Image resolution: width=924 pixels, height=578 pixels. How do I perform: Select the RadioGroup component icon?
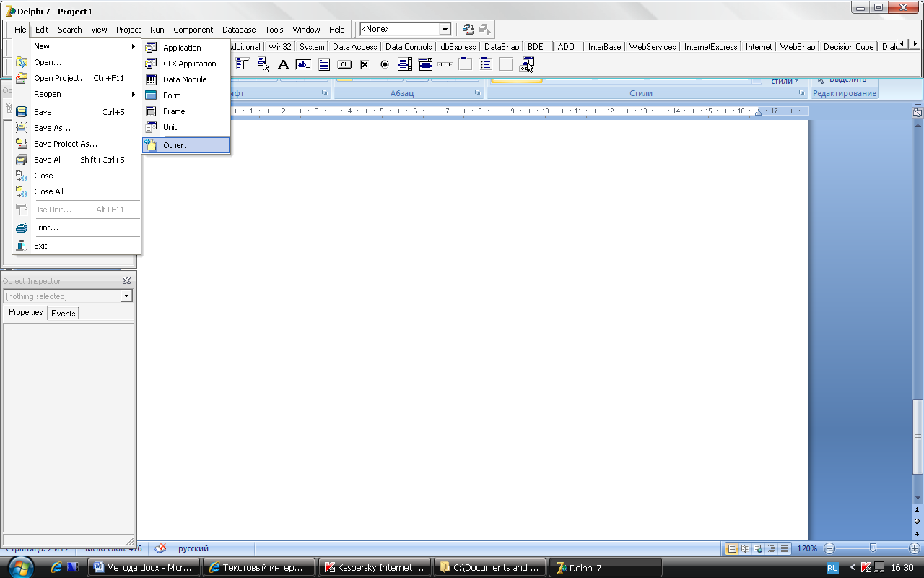(486, 64)
